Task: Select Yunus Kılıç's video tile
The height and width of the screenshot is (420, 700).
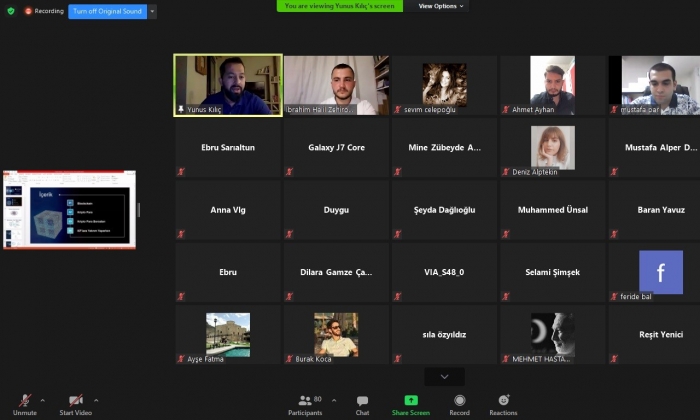Action: click(x=228, y=85)
